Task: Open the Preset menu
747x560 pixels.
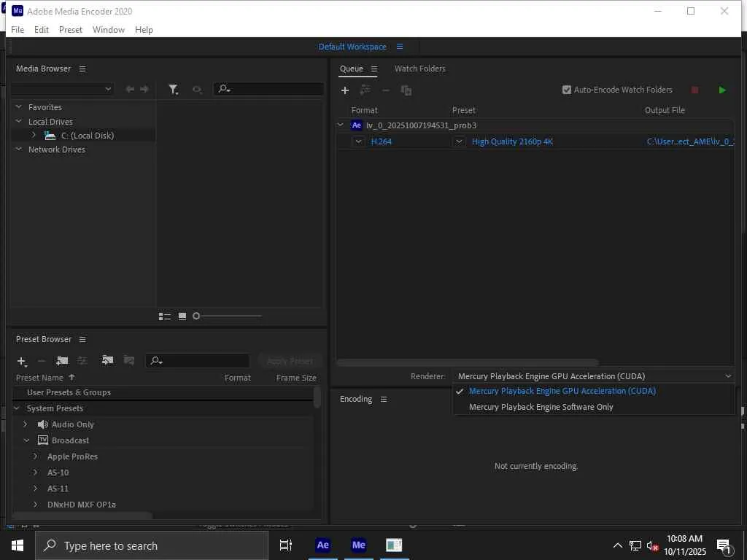Action: click(x=71, y=29)
